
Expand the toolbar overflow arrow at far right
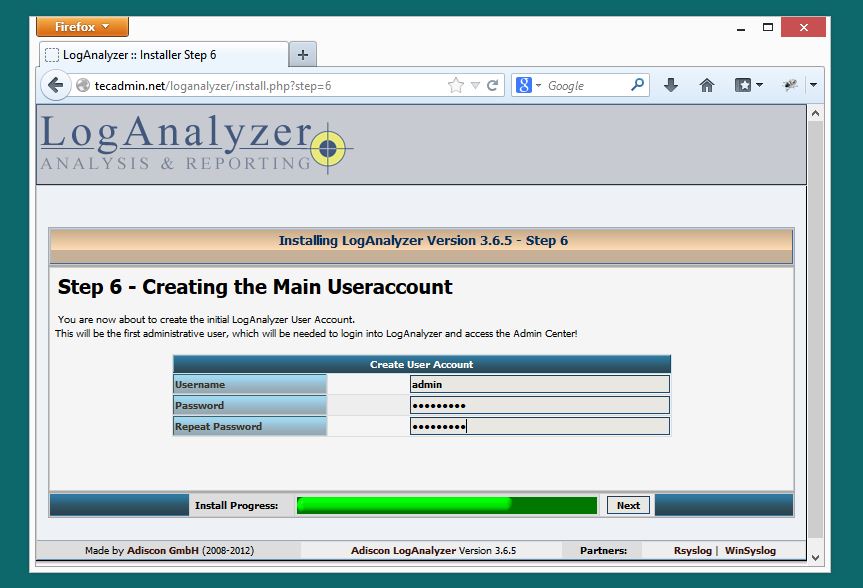click(x=813, y=85)
